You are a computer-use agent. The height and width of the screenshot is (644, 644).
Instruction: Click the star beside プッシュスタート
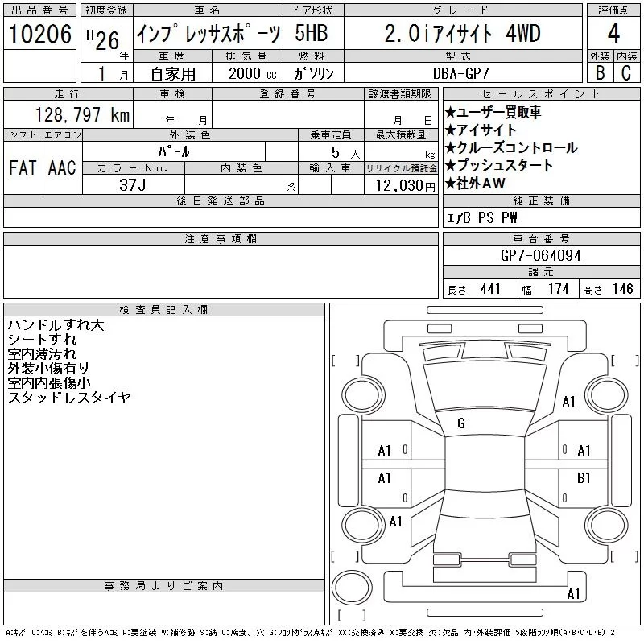click(x=451, y=166)
